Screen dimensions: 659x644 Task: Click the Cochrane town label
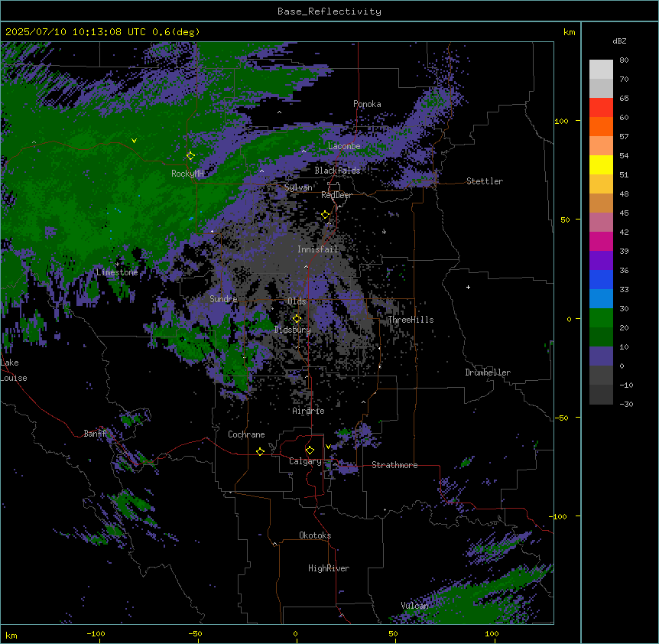246,434
